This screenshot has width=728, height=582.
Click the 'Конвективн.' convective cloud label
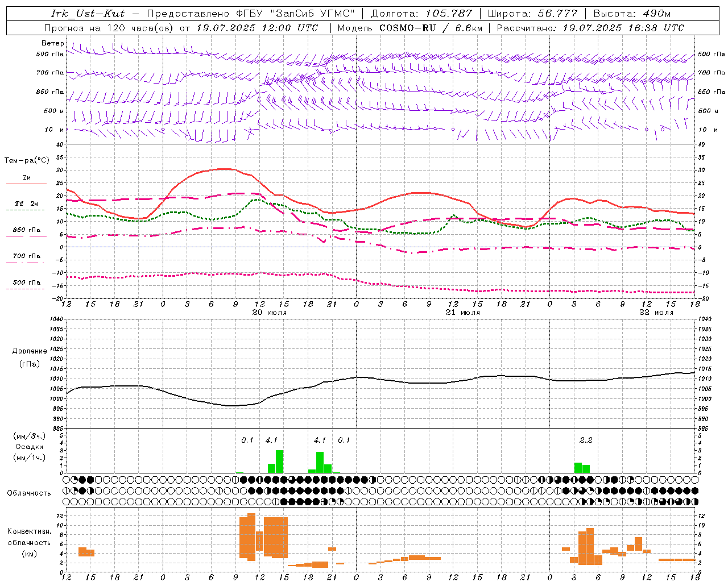pyautogui.click(x=29, y=531)
